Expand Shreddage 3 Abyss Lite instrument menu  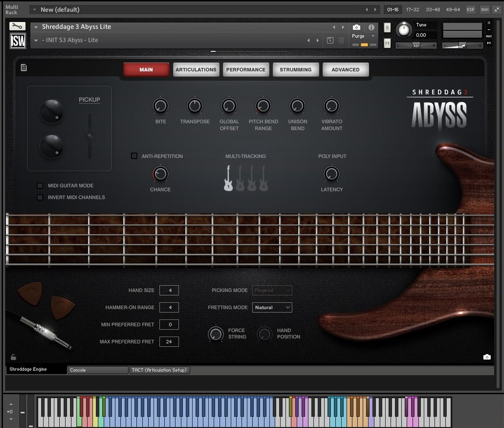36,27
